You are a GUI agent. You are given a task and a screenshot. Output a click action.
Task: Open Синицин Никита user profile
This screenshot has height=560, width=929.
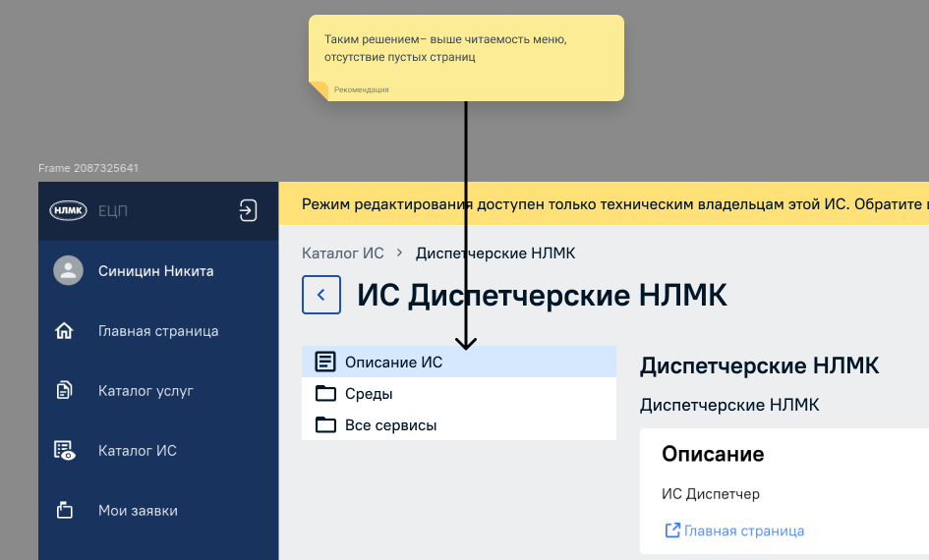click(x=155, y=271)
